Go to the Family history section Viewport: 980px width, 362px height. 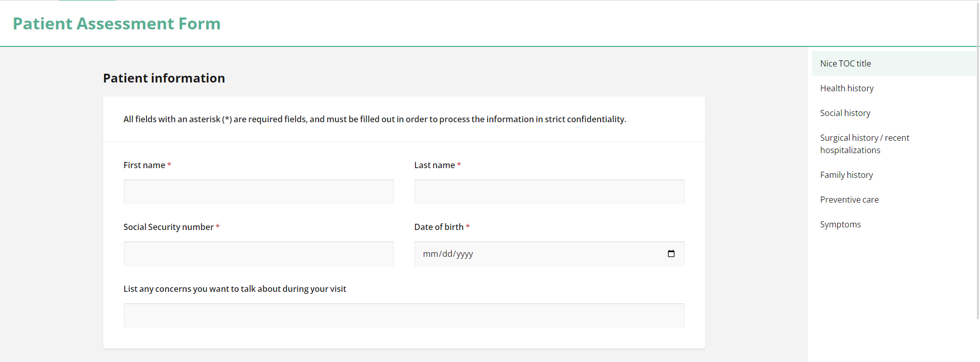point(846,174)
